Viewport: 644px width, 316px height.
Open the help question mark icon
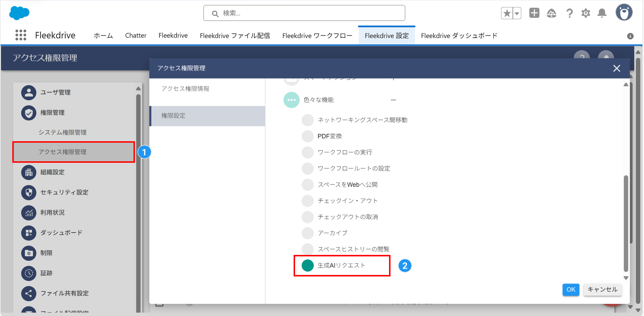coord(570,13)
